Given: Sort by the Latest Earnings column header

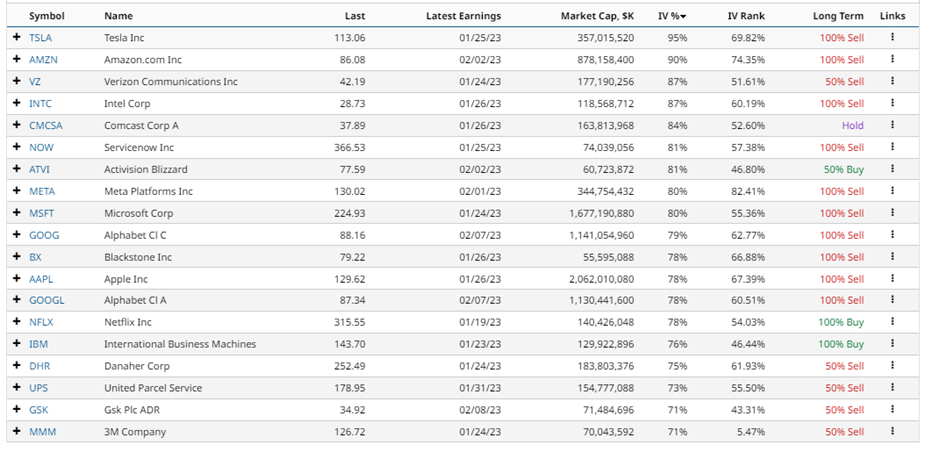Looking at the screenshot, I should [x=463, y=16].
